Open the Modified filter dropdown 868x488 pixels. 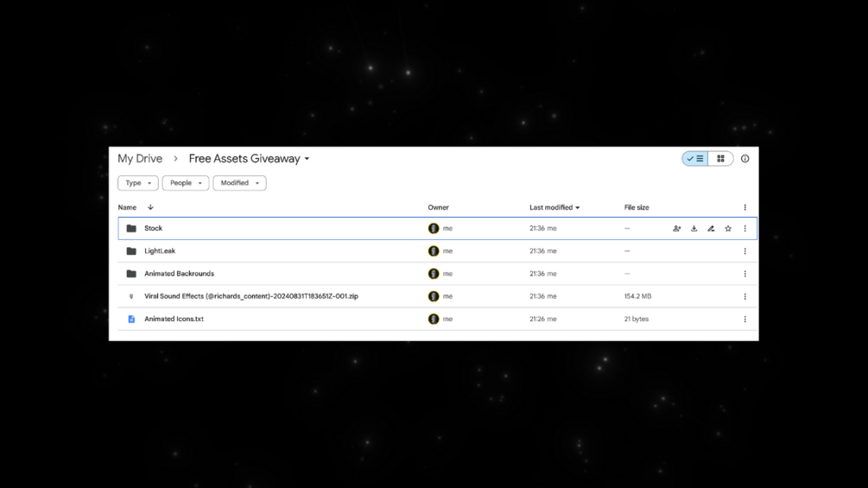click(x=239, y=183)
